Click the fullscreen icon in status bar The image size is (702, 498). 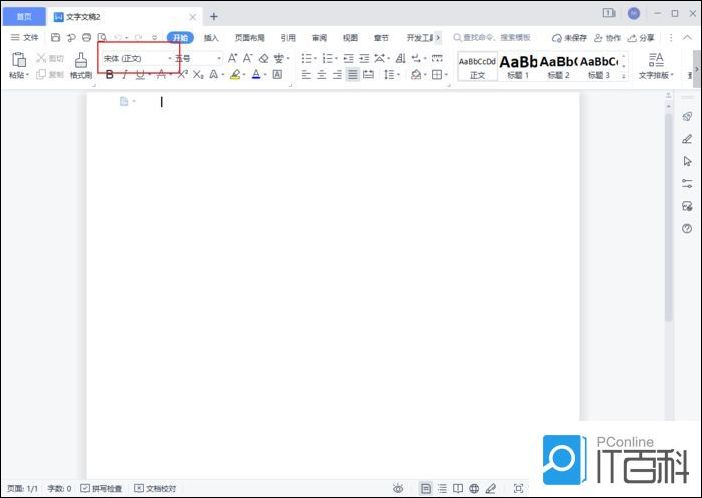click(x=518, y=488)
